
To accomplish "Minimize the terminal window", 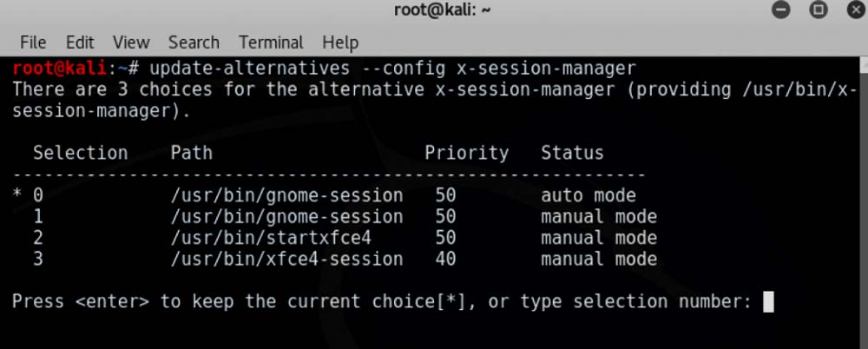I will pyautogui.click(x=781, y=10).
